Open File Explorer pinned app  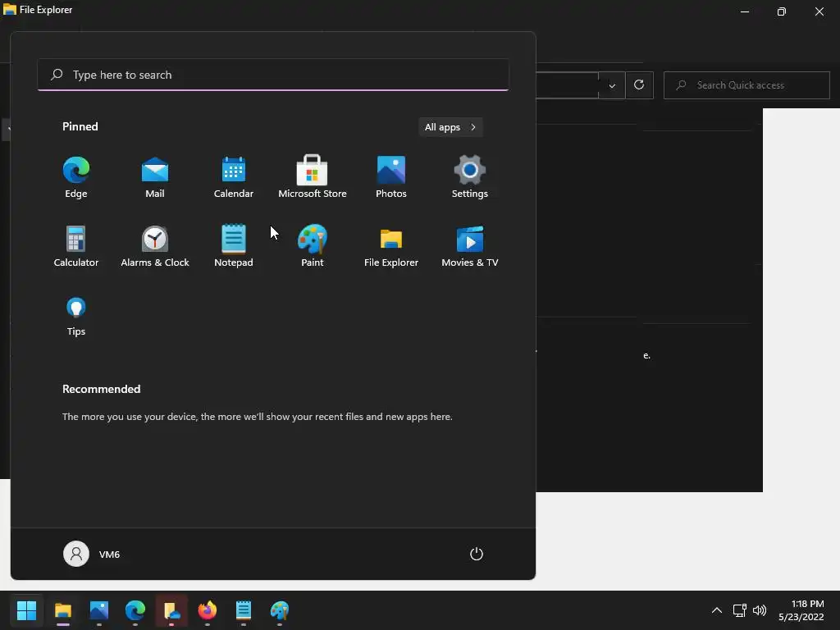pyautogui.click(x=391, y=246)
